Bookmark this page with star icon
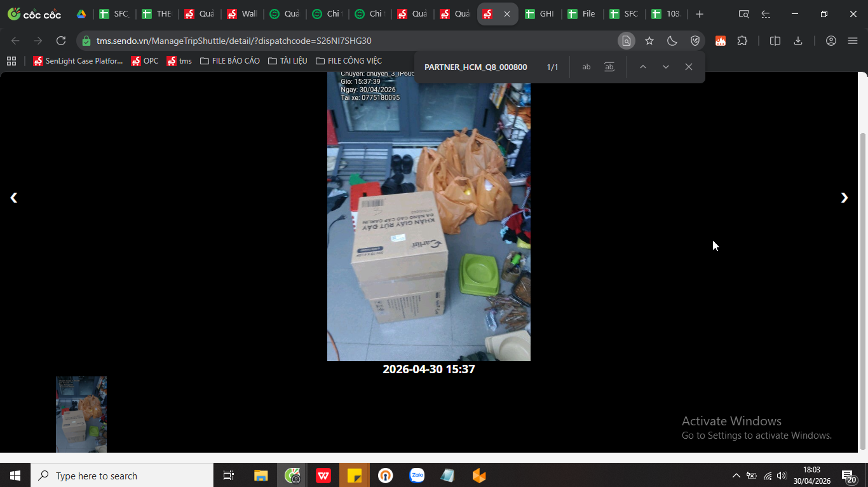868x487 pixels. click(649, 41)
